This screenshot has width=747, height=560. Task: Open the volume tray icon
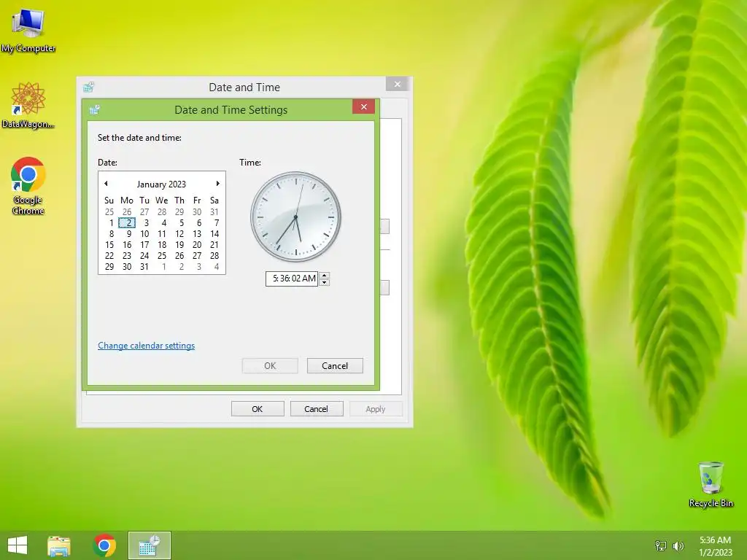(x=678, y=545)
